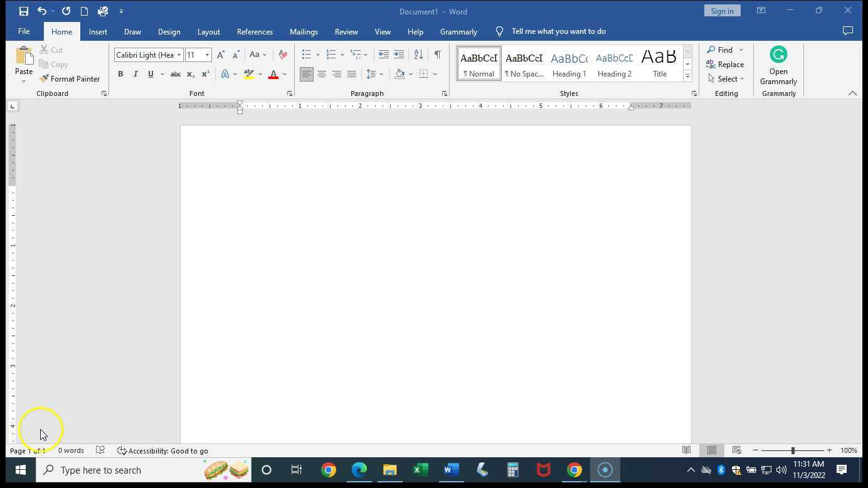Toggle bold formatting
This screenshot has height=488, width=868.
[120, 74]
